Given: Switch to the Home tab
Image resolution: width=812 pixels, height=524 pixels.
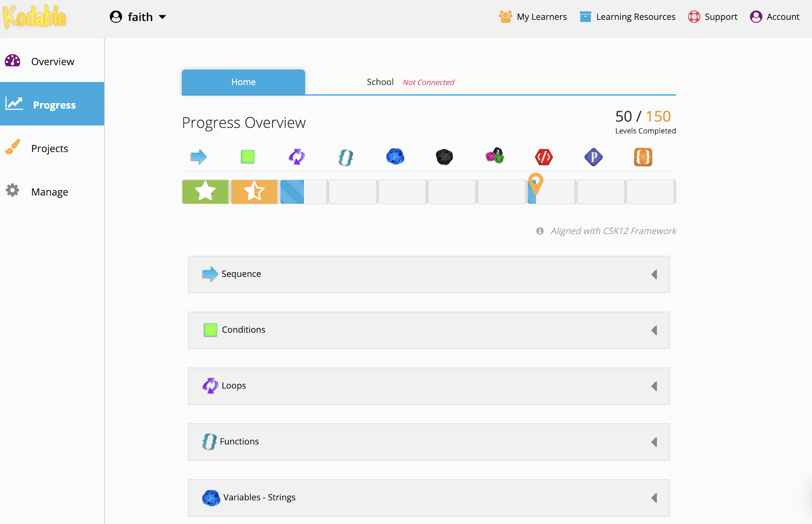Looking at the screenshot, I should tap(244, 82).
